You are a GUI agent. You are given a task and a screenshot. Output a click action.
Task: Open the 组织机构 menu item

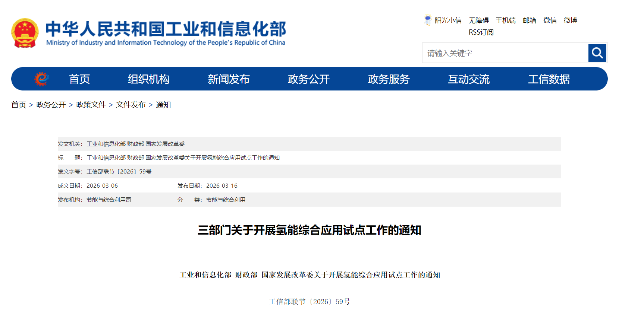[x=148, y=79]
